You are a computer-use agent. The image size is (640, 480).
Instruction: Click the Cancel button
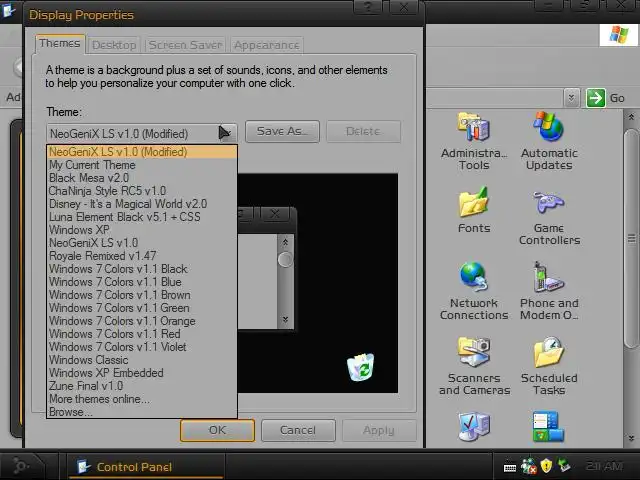point(298,430)
